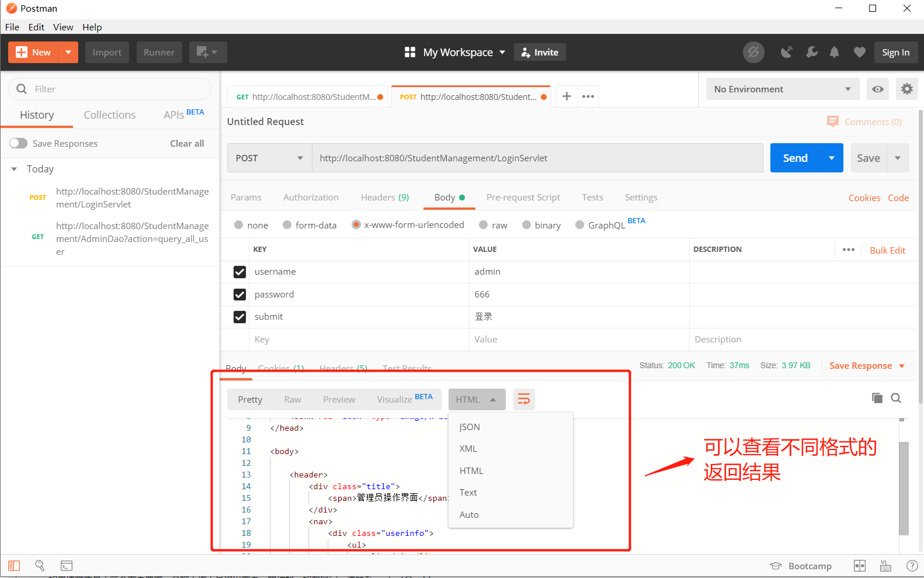Open keyboard shortcuts icon in status bar
This screenshot has width=924, height=578.
[885, 566]
